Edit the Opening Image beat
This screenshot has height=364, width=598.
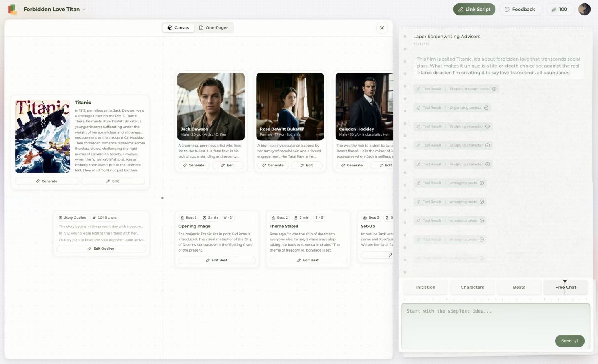pyautogui.click(x=217, y=260)
